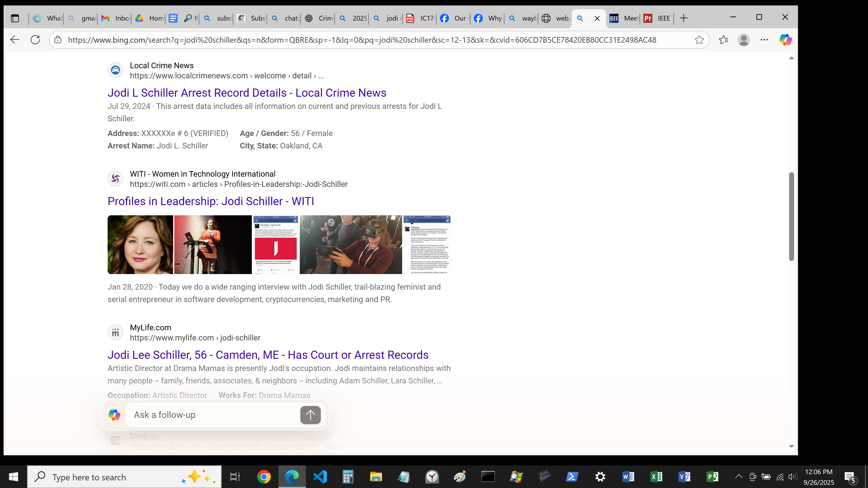
Task: Open Settings and more ellipsis menu
Action: coord(764,40)
